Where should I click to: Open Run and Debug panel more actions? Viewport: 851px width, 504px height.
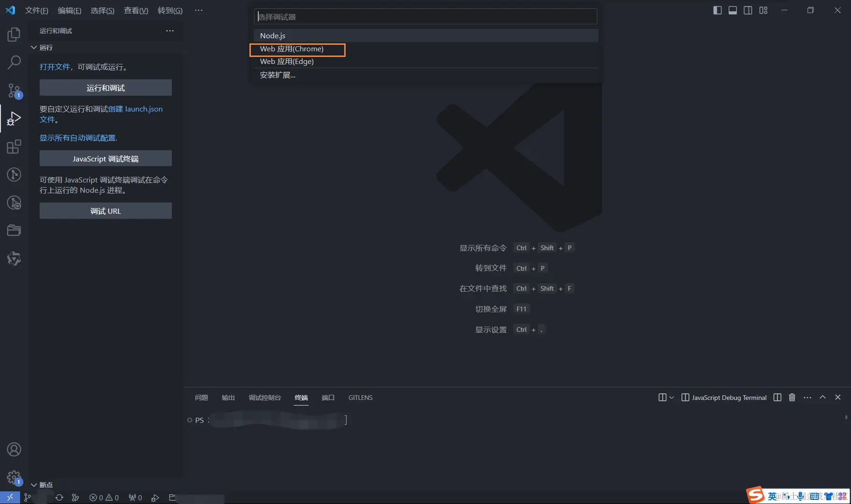tap(170, 31)
